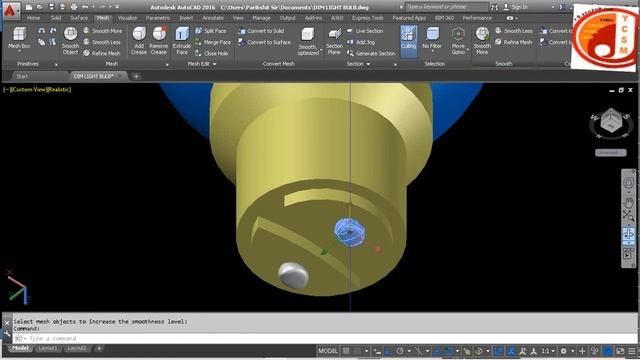Select the Remove Crease tool
The image size is (640, 360).
[158, 40]
